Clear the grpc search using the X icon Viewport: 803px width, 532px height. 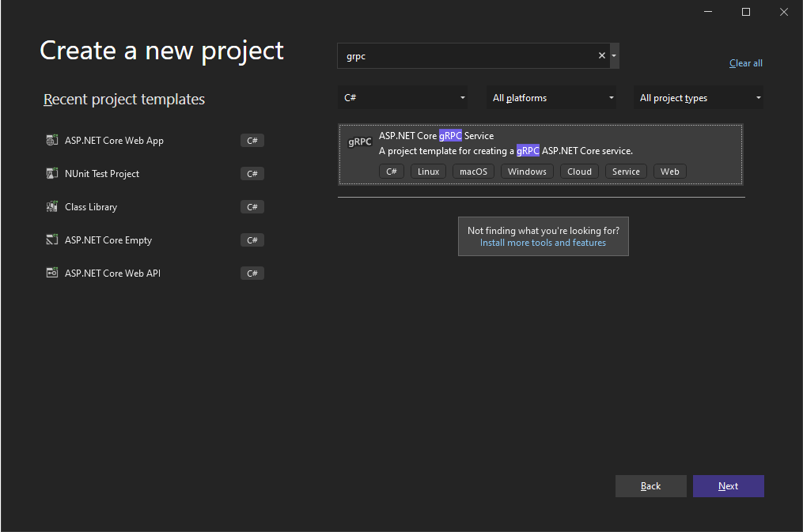pyautogui.click(x=601, y=55)
